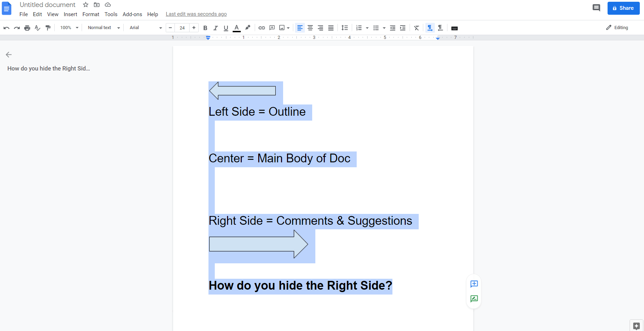Viewport: 644px width, 331px height.
Task: Click the Share button
Action: click(x=623, y=8)
